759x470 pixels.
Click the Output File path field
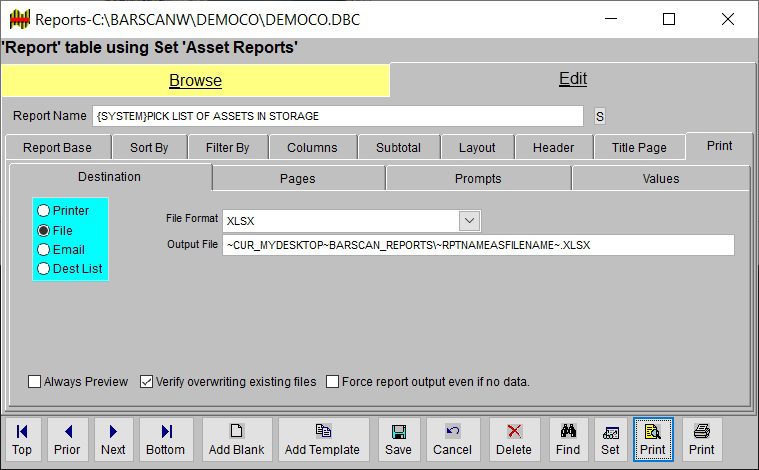[478, 245]
